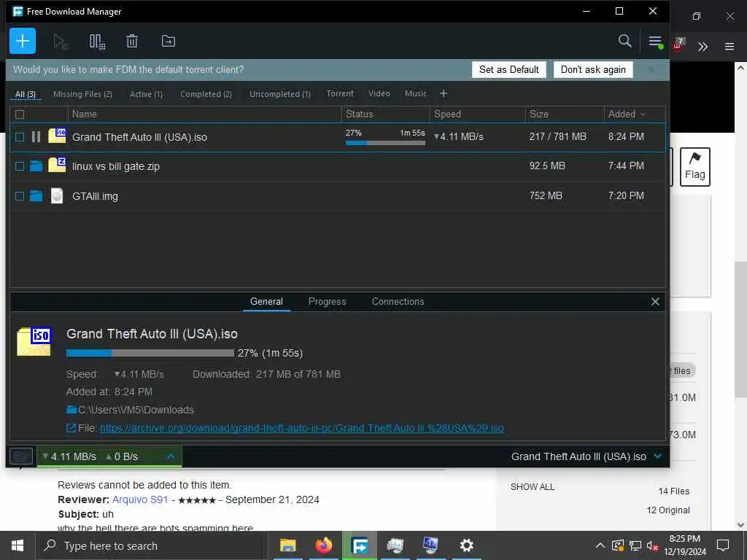Image resolution: width=747 pixels, height=560 pixels.
Task: Click the external link icon beside File URL
Action: tap(71, 428)
